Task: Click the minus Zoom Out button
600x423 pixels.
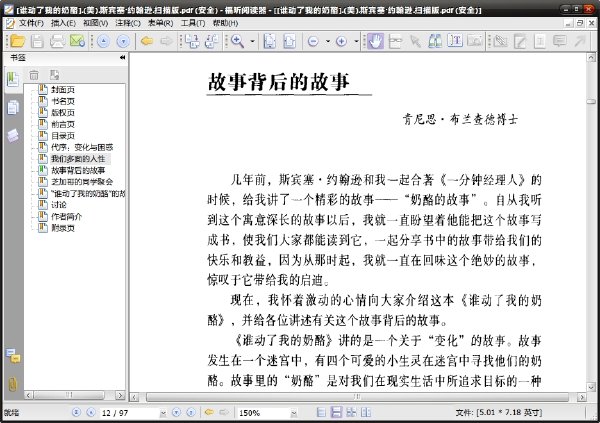Action: tap(313, 41)
